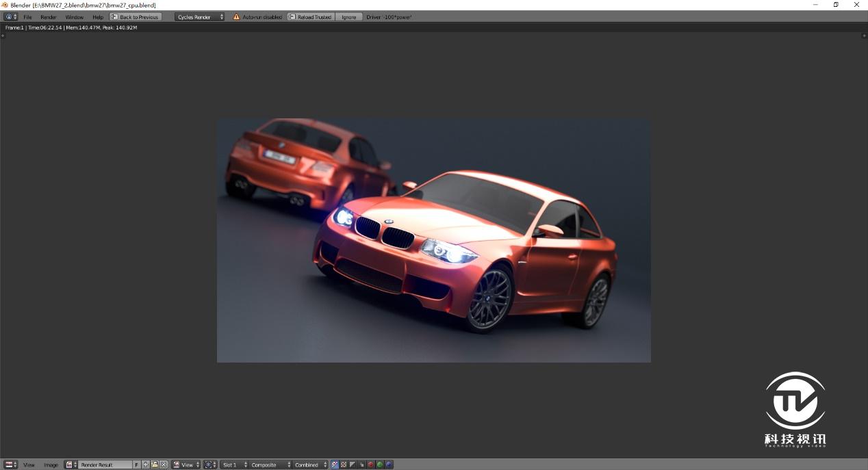Toggle the green channel display
Viewport: 868px width, 470px height.
click(x=379, y=465)
